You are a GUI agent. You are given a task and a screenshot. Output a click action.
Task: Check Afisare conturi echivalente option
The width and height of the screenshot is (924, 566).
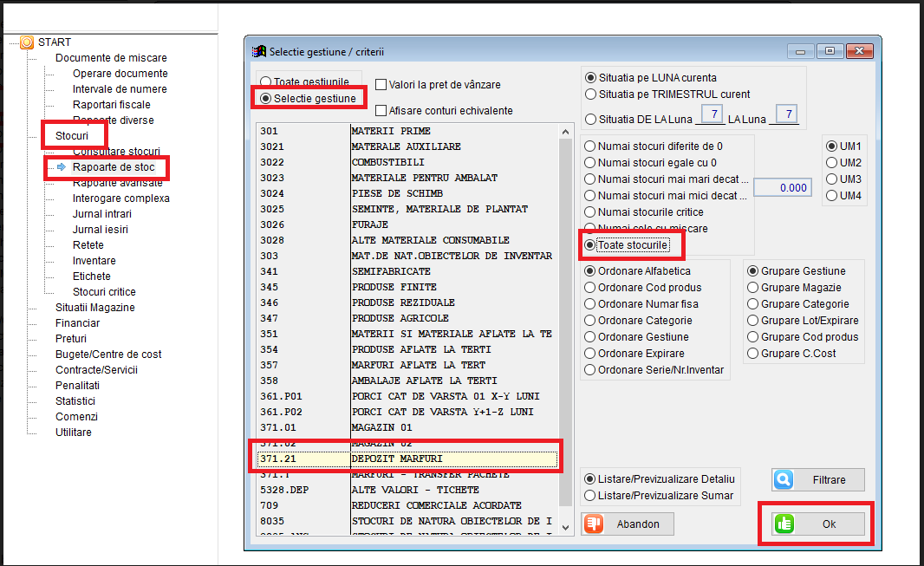(381, 111)
